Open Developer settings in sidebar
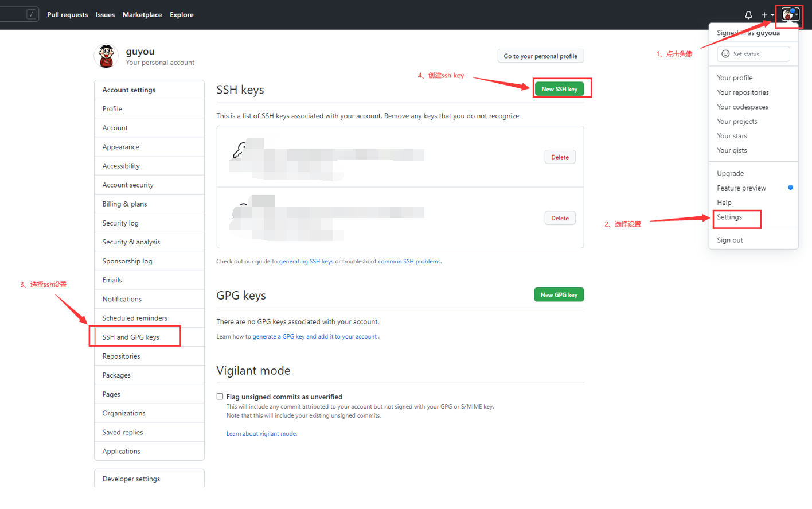The image size is (812, 509). 149,478
